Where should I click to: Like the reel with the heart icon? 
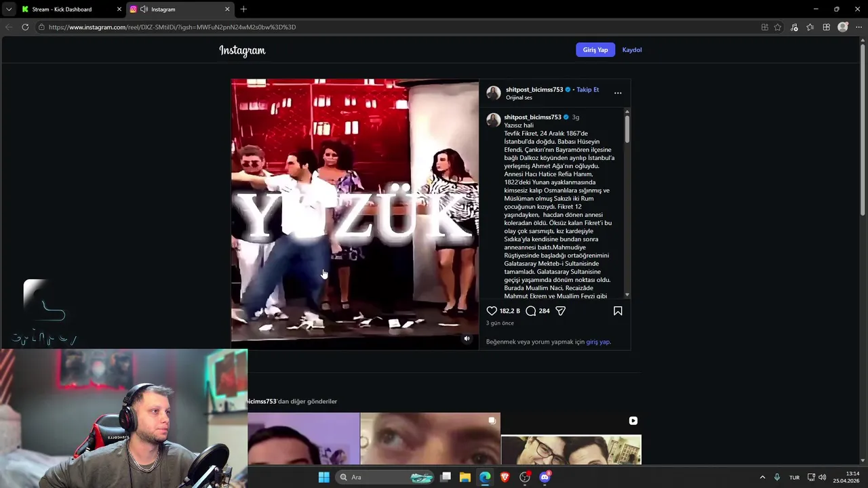tap(492, 311)
